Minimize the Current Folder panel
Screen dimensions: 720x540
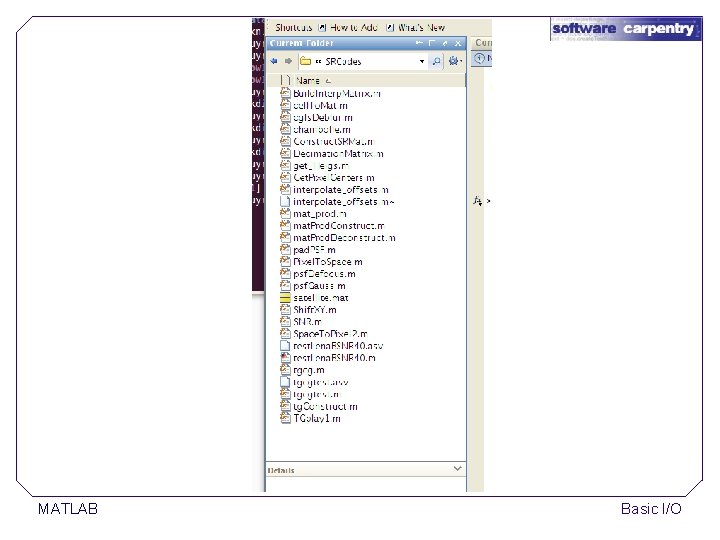pyautogui.click(x=419, y=43)
